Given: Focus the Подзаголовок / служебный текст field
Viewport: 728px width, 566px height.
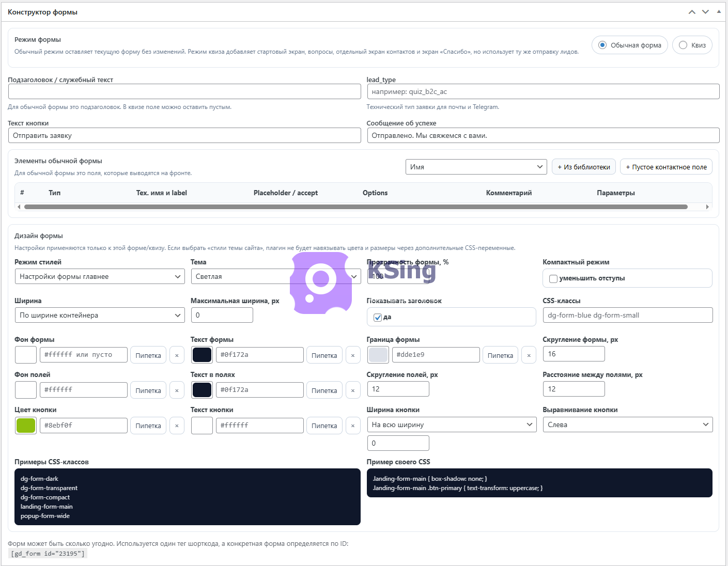Looking at the screenshot, I should coord(184,91).
